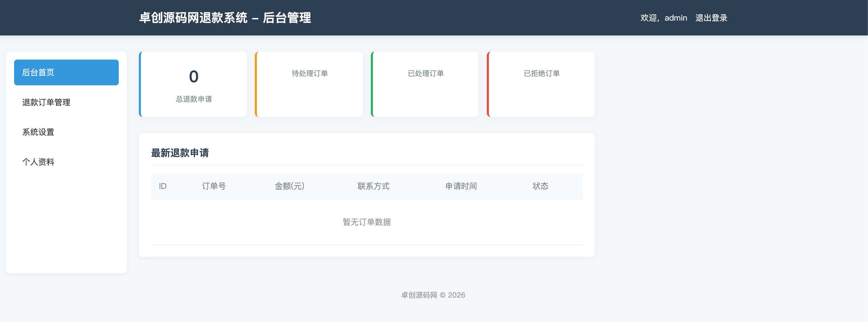Click the 订单号 column header
Image resolution: width=868 pixels, height=322 pixels.
point(214,186)
